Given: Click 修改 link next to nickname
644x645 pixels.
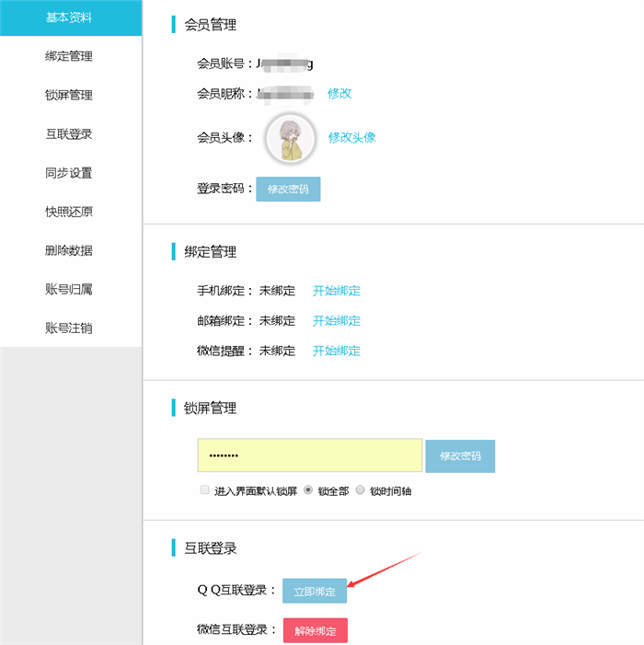Looking at the screenshot, I should click(x=339, y=93).
